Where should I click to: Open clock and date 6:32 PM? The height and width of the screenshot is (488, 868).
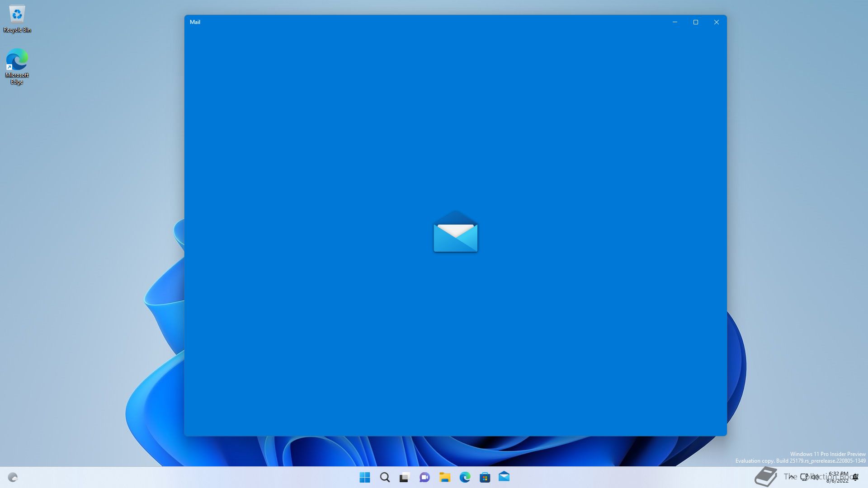[838, 477]
